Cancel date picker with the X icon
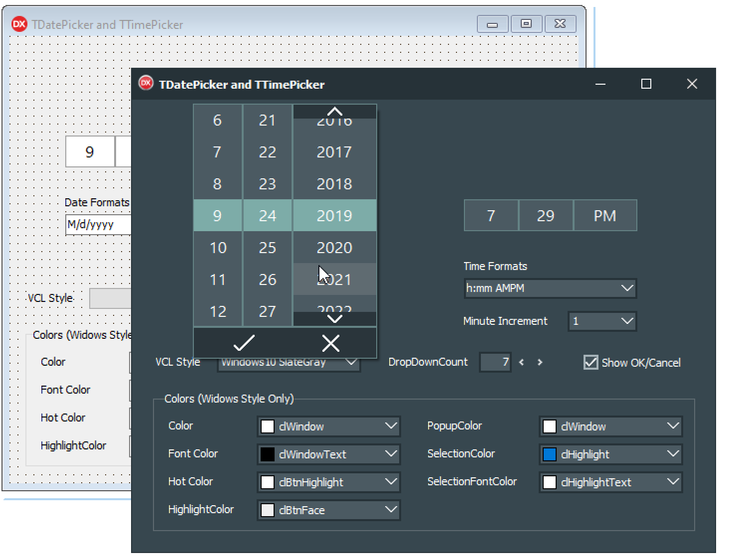 click(x=331, y=343)
